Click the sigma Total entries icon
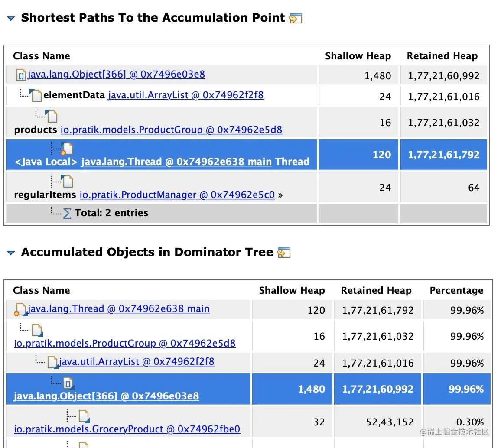The image size is (501, 448). (67, 213)
